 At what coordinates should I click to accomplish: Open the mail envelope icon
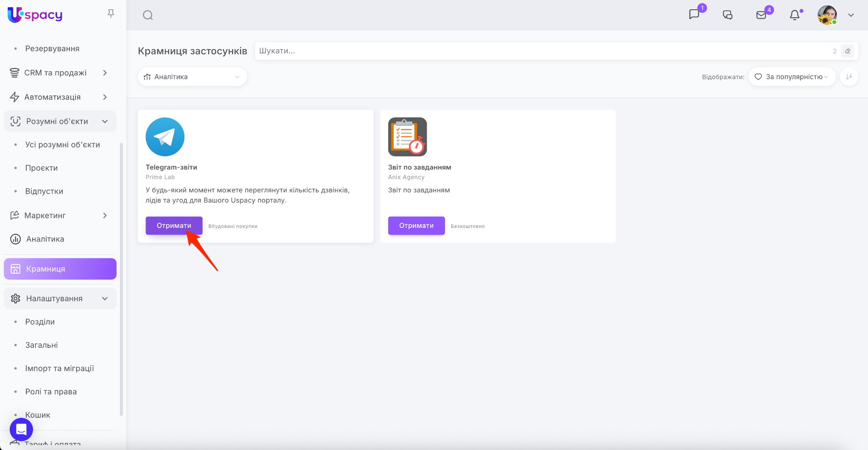(x=761, y=15)
